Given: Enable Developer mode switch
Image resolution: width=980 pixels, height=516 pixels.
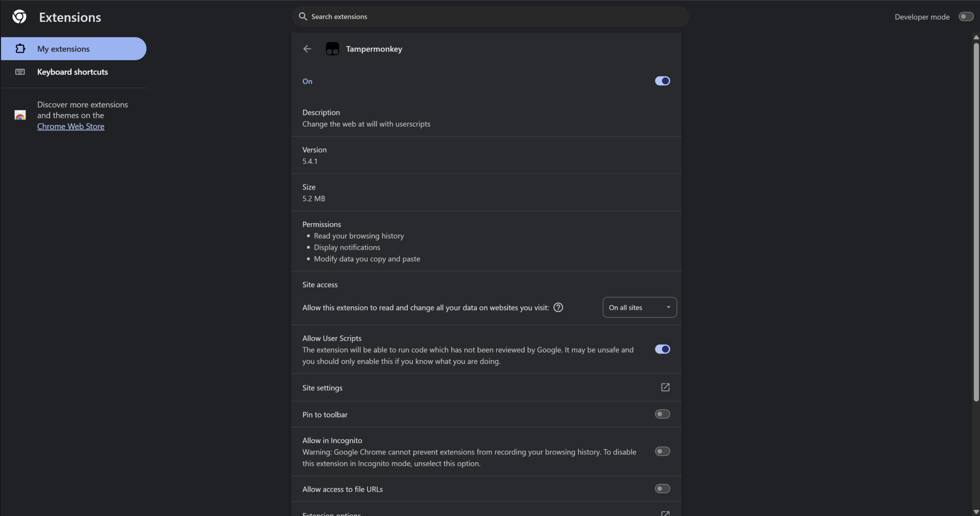Looking at the screenshot, I should click(966, 17).
